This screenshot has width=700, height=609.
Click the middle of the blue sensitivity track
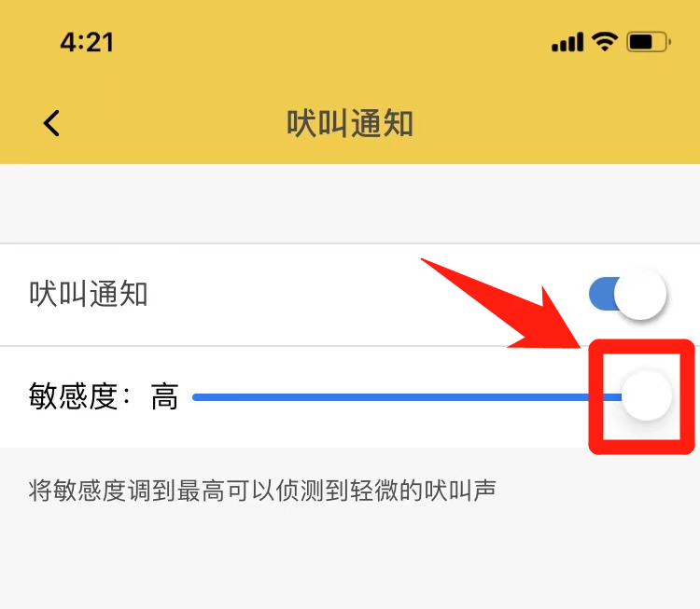tap(406, 397)
